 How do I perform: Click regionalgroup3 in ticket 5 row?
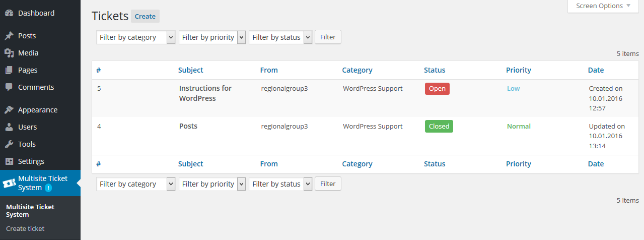[284, 89]
